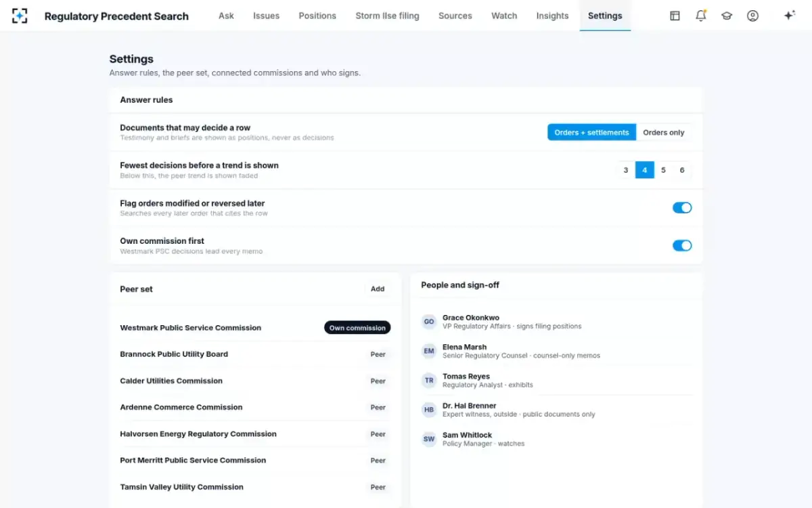Click the name Elena Marsh
This screenshot has width=812, height=508.
pos(464,347)
